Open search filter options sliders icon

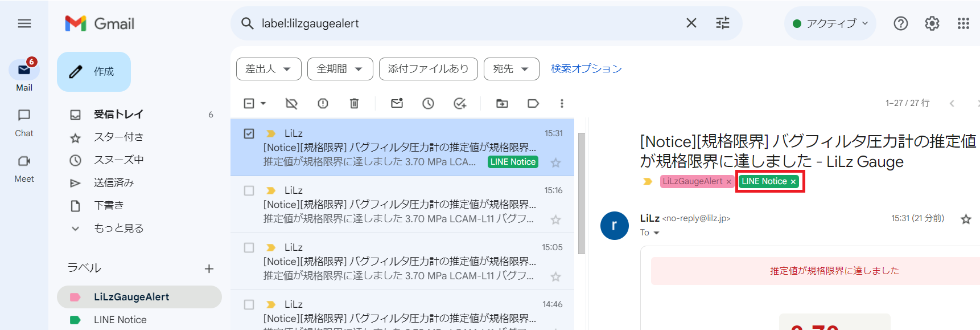(722, 23)
